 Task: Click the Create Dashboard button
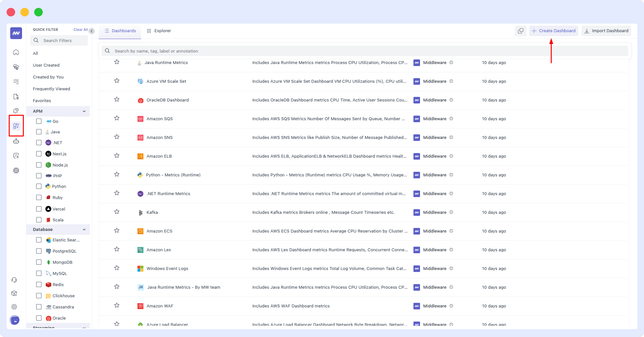click(x=554, y=31)
